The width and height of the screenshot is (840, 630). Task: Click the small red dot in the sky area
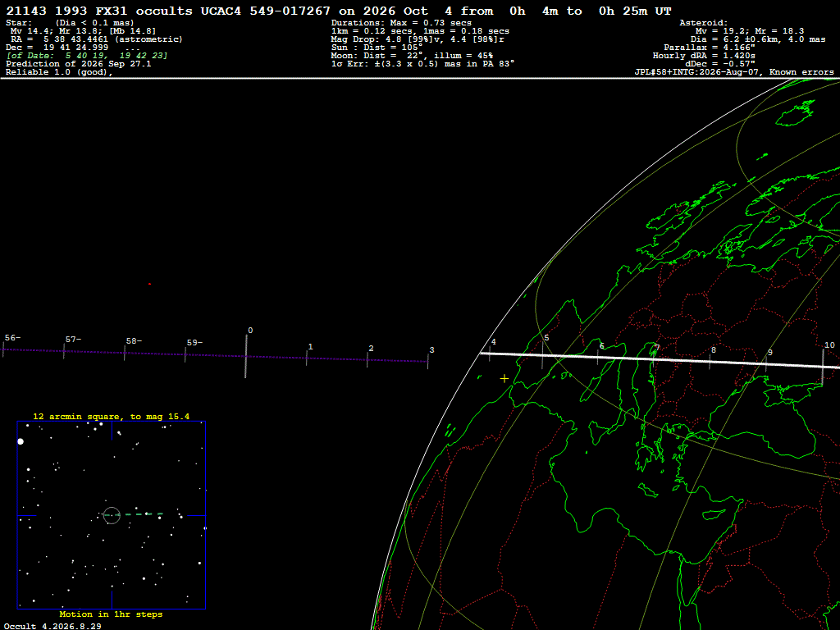pyautogui.click(x=149, y=284)
